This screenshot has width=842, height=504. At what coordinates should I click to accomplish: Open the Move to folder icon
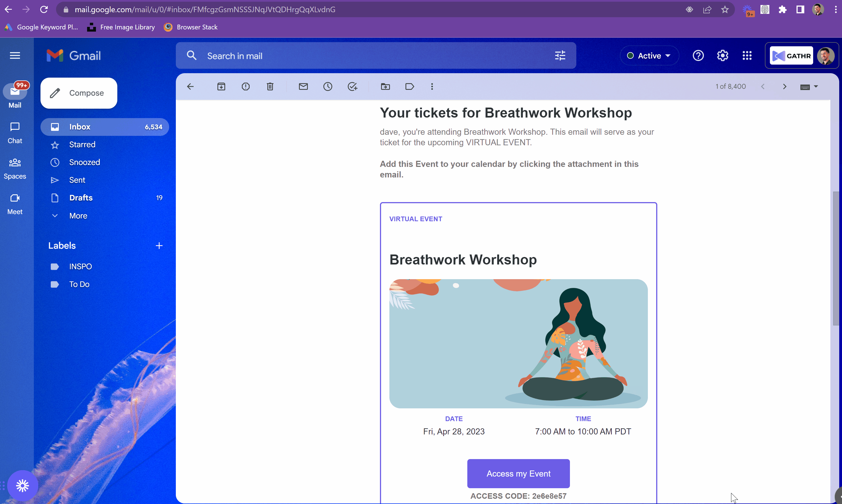tap(385, 86)
